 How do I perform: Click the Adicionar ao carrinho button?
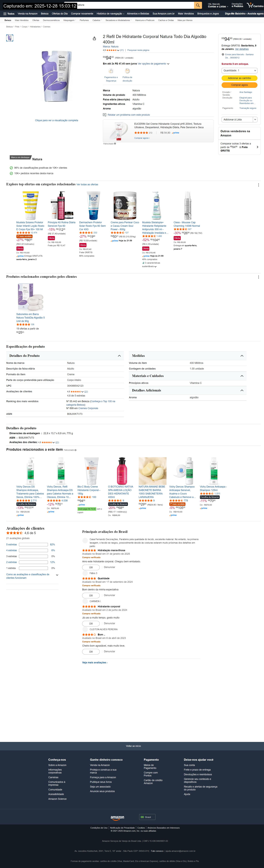[x=239, y=78]
